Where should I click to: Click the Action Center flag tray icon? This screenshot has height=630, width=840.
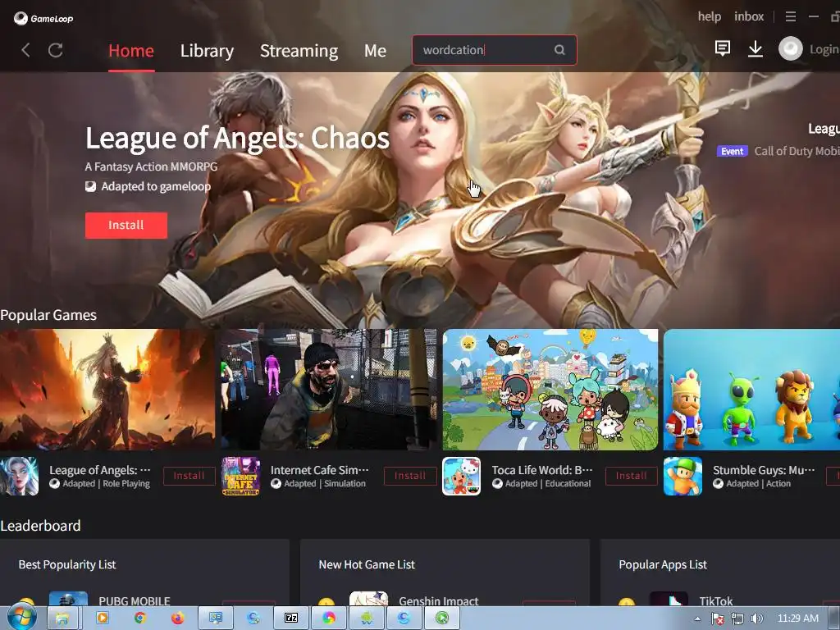click(x=717, y=619)
